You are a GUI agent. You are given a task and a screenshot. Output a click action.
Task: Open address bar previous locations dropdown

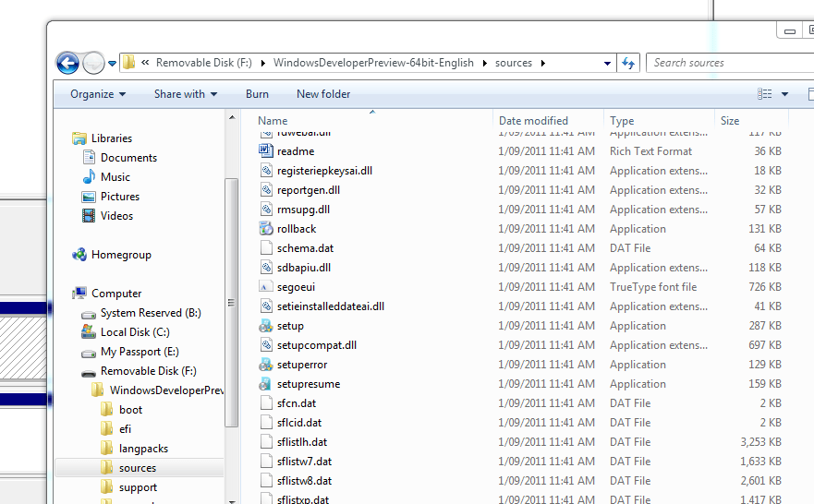coord(607,64)
